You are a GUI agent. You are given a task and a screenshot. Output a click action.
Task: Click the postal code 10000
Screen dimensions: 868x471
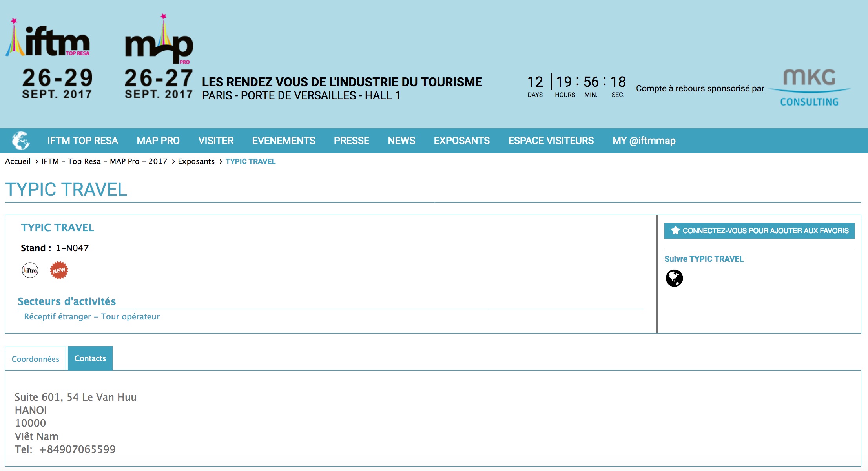[30, 423]
